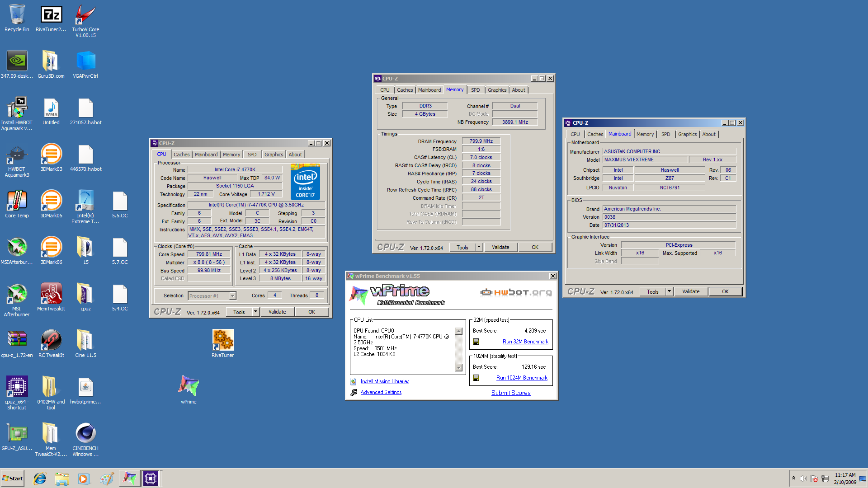This screenshot has height=488, width=868.
Task: Select the Graphics tab in CPU window
Action: point(274,155)
